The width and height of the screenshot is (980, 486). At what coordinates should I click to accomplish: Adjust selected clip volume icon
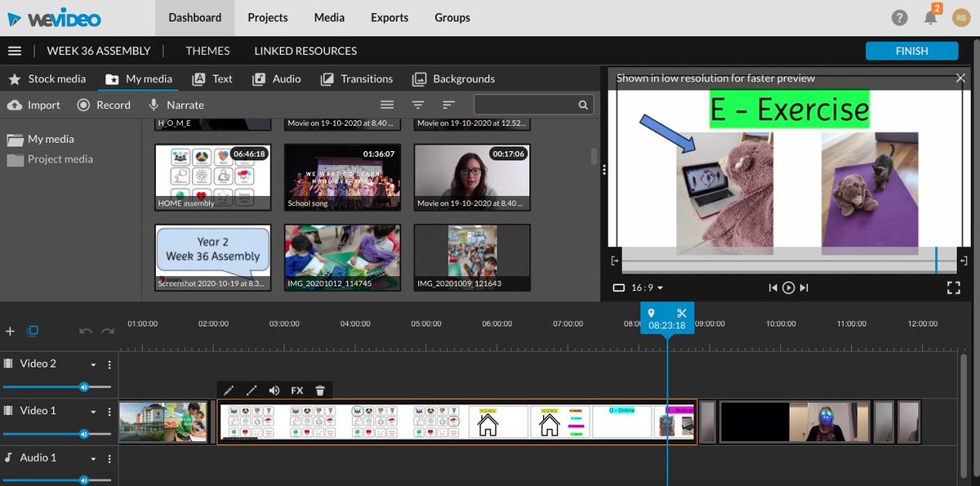coord(274,390)
